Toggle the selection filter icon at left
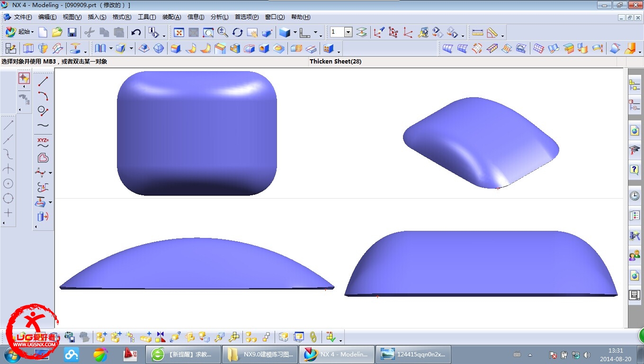Image resolution: width=644 pixels, height=364 pixels. (24, 78)
